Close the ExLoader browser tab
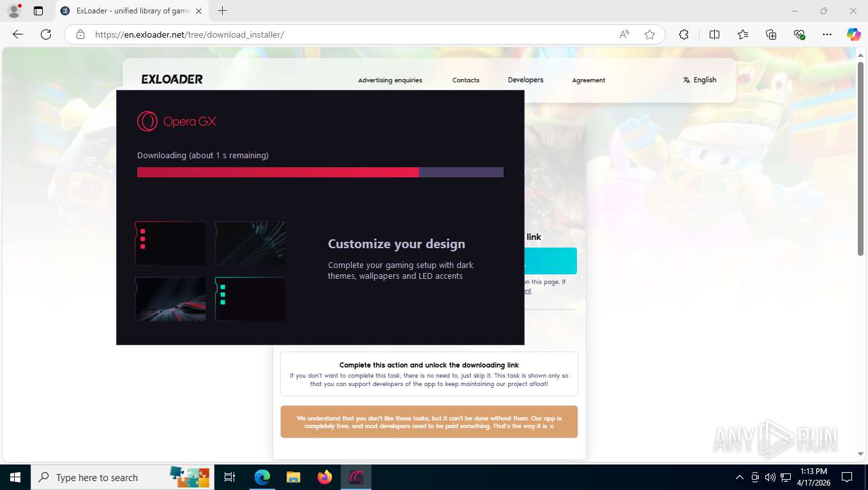The height and width of the screenshot is (490, 868). (x=198, y=11)
